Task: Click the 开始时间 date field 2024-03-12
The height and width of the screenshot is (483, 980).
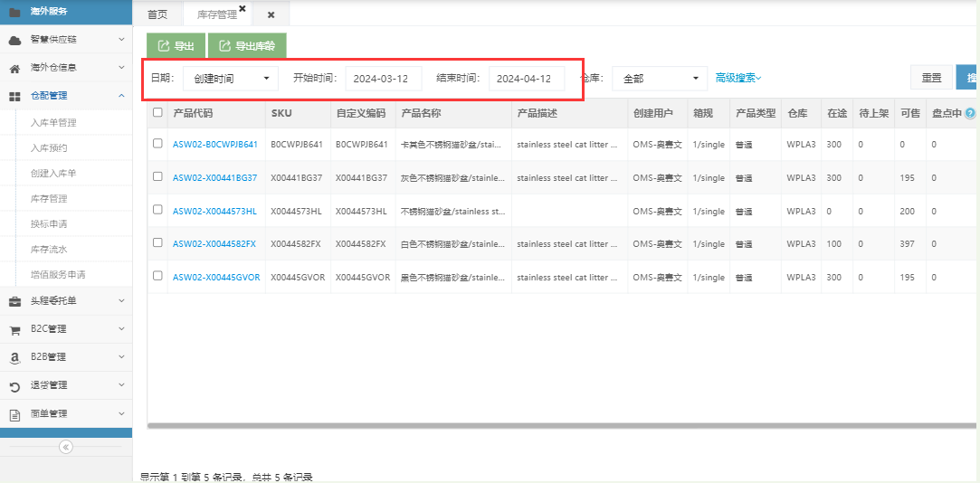Action: (384, 79)
